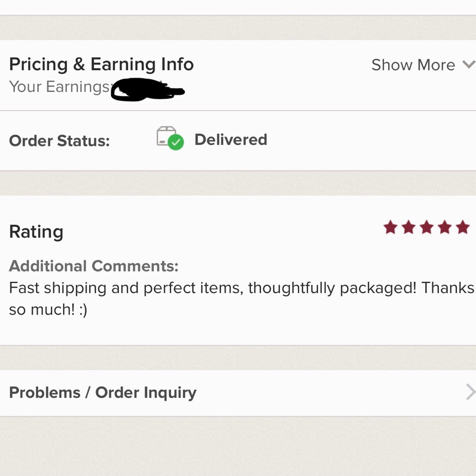Click the first rating star
This screenshot has width=476, height=476.
click(390, 228)
